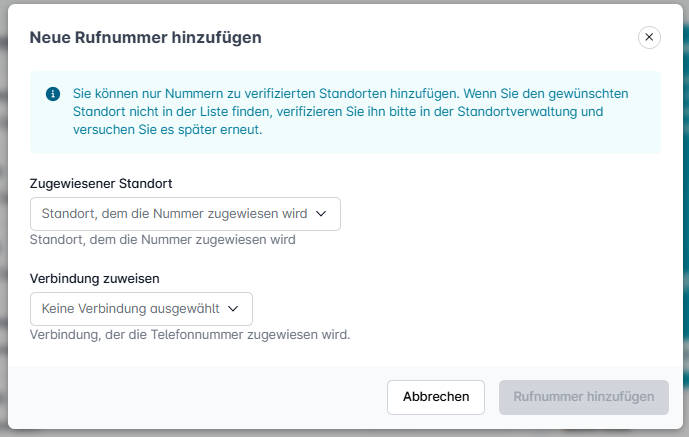The image size is (689, 437).
Task: Click the empty footer area left of Abbrechen
Action: [x=200, y=397]
